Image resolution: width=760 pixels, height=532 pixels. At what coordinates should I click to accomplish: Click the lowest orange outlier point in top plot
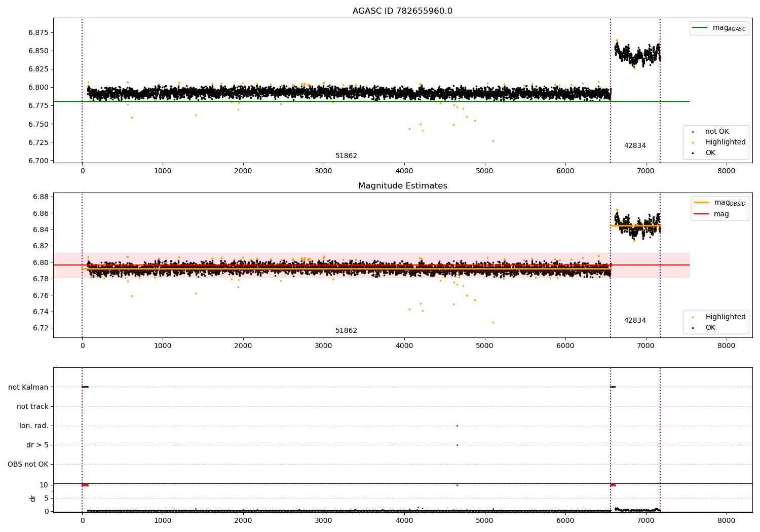493,141
